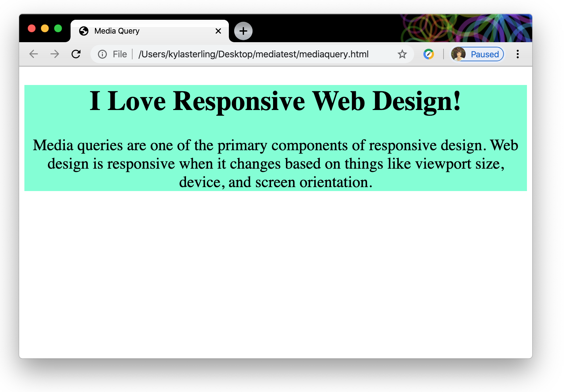585x392 pixels.
Task: Minimize window with the yellow button
Action: 45,29
